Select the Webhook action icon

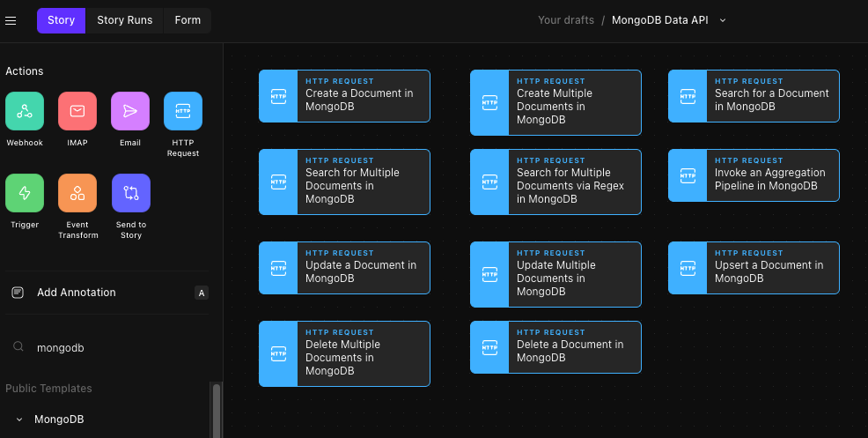(25, 111)
